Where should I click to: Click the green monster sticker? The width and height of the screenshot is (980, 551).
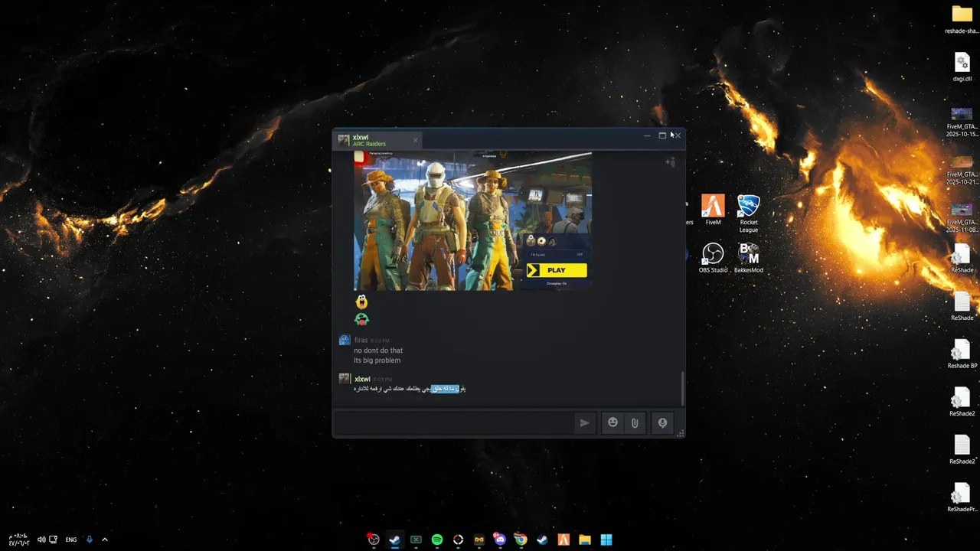[361, 319]
